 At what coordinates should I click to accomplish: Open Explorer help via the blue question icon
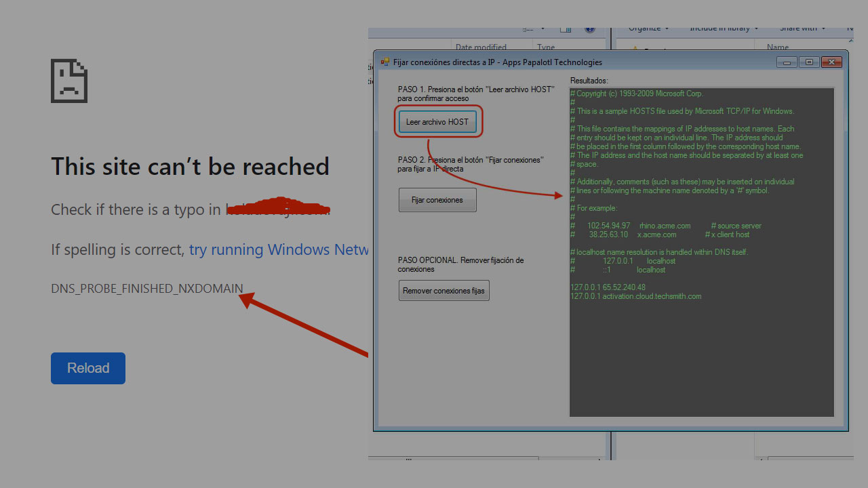click(x=589, y=29)
